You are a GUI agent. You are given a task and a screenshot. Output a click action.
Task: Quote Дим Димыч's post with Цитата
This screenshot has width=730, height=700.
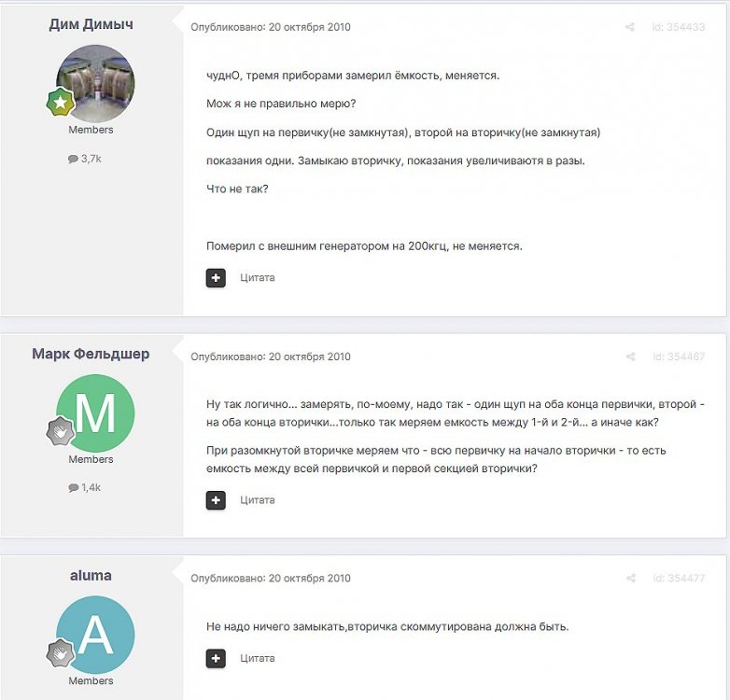(258, 278)
